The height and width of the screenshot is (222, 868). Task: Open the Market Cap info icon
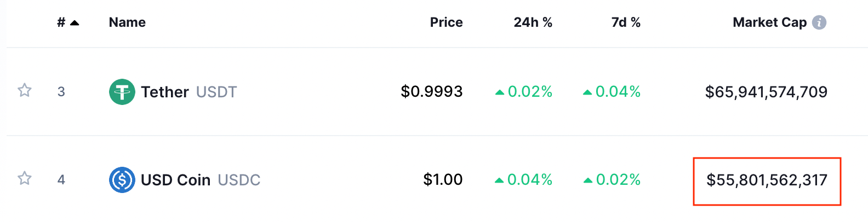coord(819,22)
